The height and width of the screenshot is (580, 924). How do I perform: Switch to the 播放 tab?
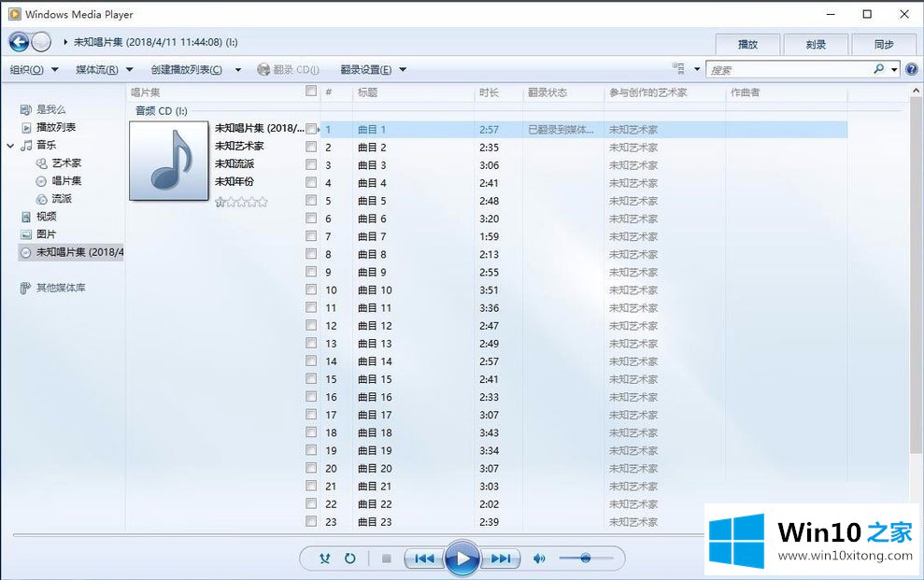747,44
